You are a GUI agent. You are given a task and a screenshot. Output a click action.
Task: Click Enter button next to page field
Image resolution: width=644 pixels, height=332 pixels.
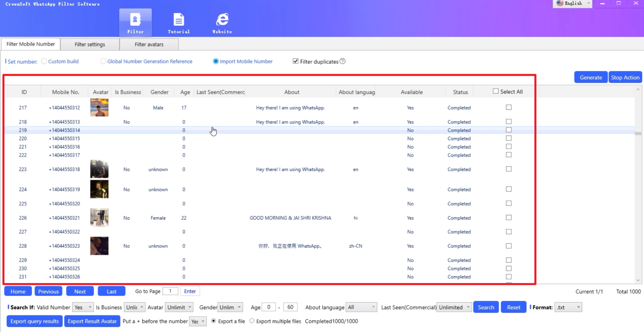point(190,291)
